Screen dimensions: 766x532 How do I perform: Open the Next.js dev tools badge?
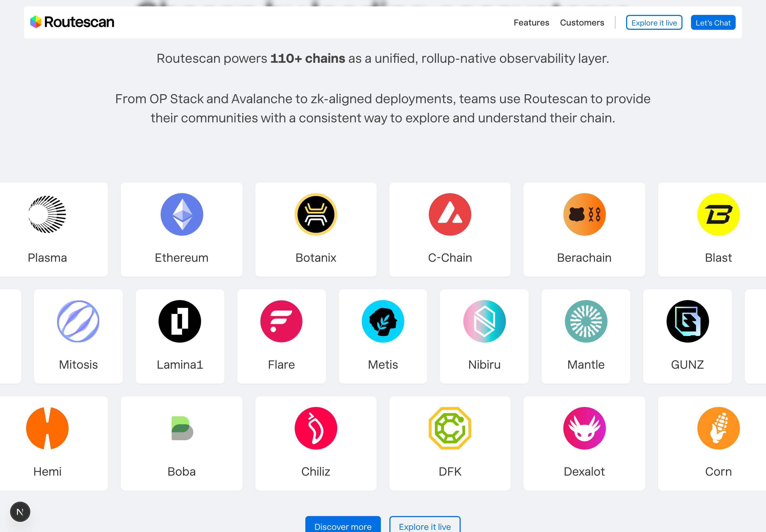pos(20,512)
